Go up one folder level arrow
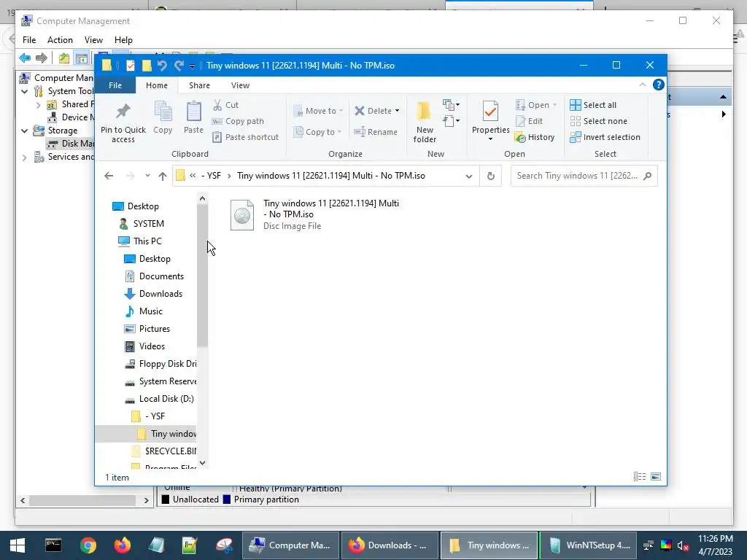Screen dimensions: 747x560 coord(163,176)
